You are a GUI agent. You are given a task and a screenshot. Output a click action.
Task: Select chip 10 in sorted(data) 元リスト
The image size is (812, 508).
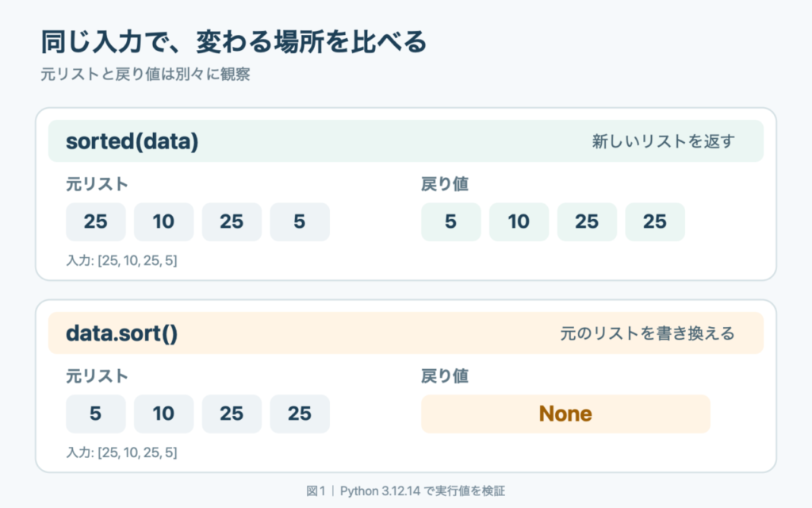(x=163, y=222)
